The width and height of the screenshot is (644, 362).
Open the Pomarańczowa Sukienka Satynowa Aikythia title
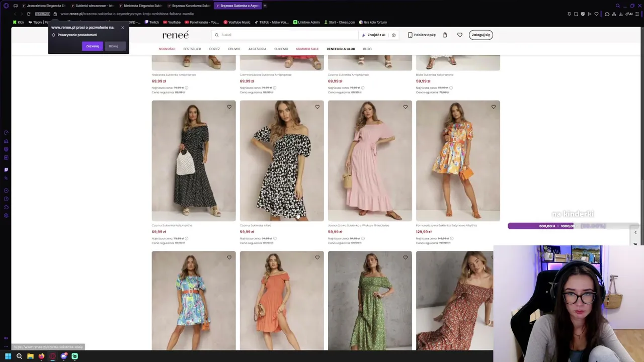[446, 225]
